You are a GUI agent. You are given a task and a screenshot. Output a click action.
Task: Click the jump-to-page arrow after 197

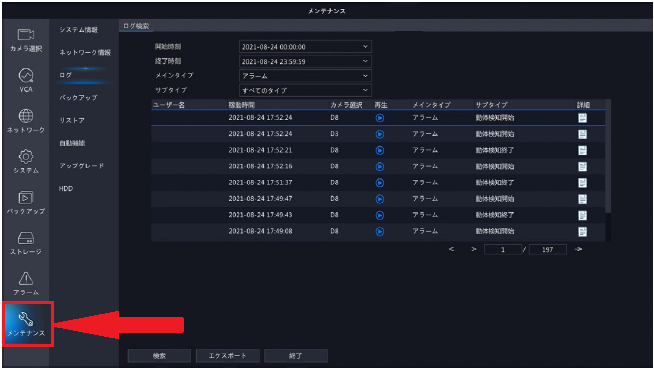click(578, 249)
